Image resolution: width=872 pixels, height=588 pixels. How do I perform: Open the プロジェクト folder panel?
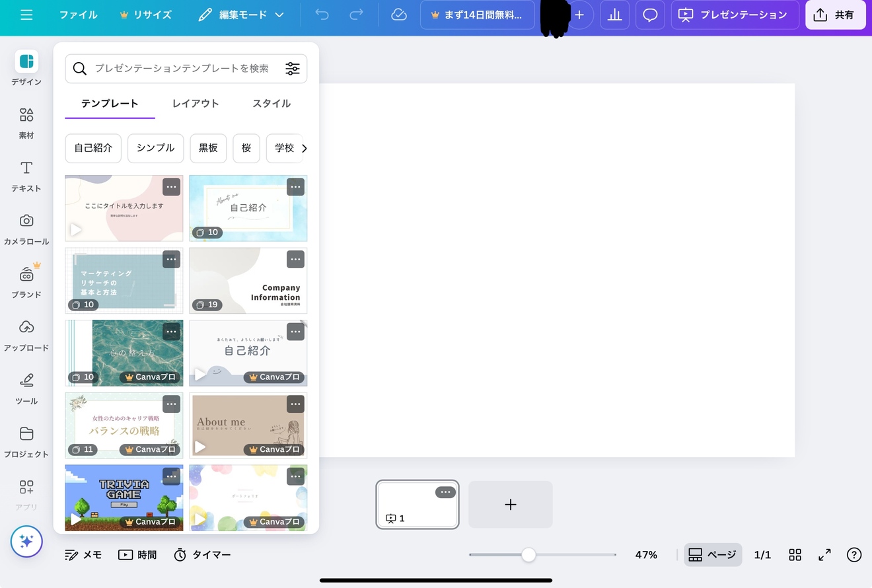26,442
